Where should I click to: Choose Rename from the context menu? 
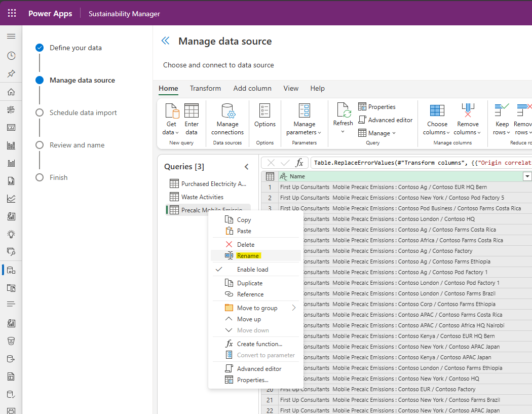tap(256, 255)
